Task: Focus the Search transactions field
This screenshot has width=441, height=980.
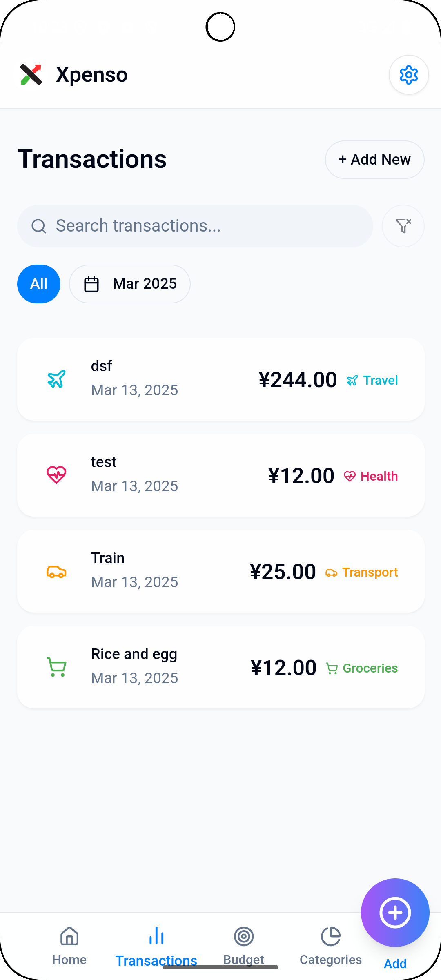Action: 195,226
